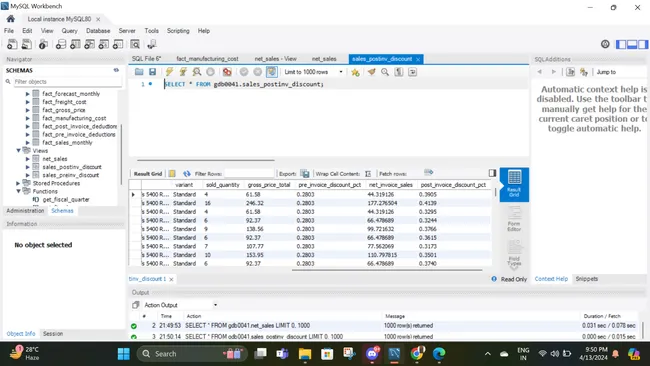The width and height of the screenshot is (650, 366).
Task: Open the home screen tab icon
Action: click(x=11, y=19)
